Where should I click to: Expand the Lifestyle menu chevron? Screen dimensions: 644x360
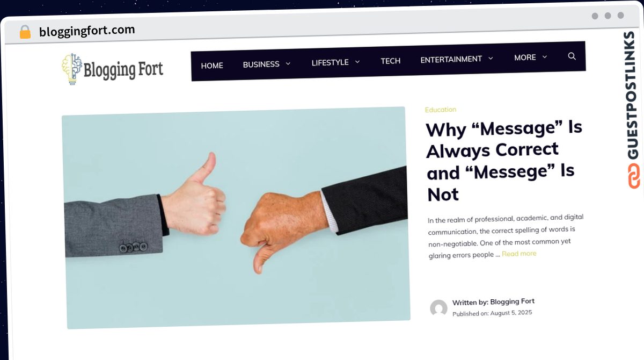[x=357, y=62]
